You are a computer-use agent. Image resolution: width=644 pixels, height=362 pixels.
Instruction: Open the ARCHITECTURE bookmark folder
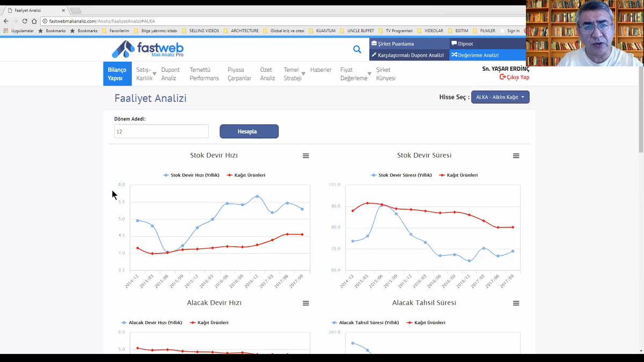tap(240, 31)
